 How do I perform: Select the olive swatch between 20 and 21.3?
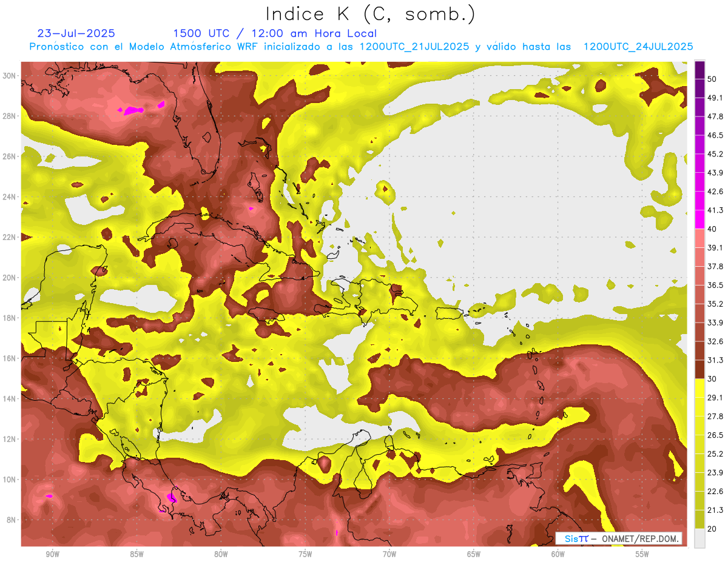(699, 520)
